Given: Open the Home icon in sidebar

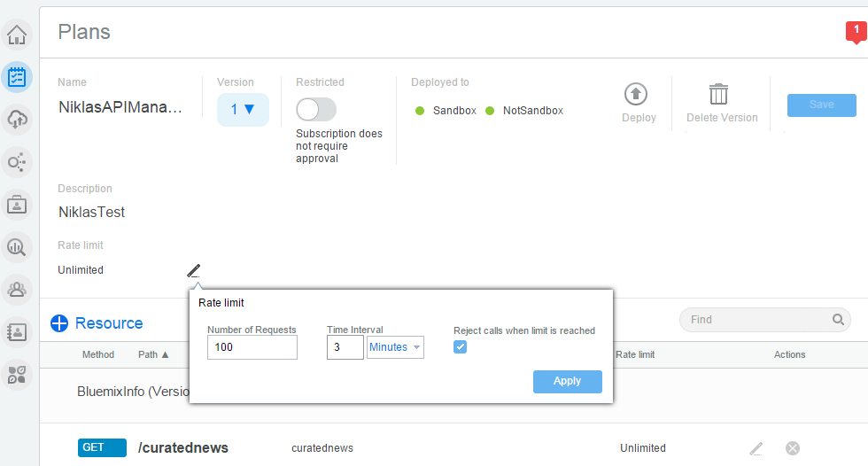Looking at the screenshot, I should point(17,35).
